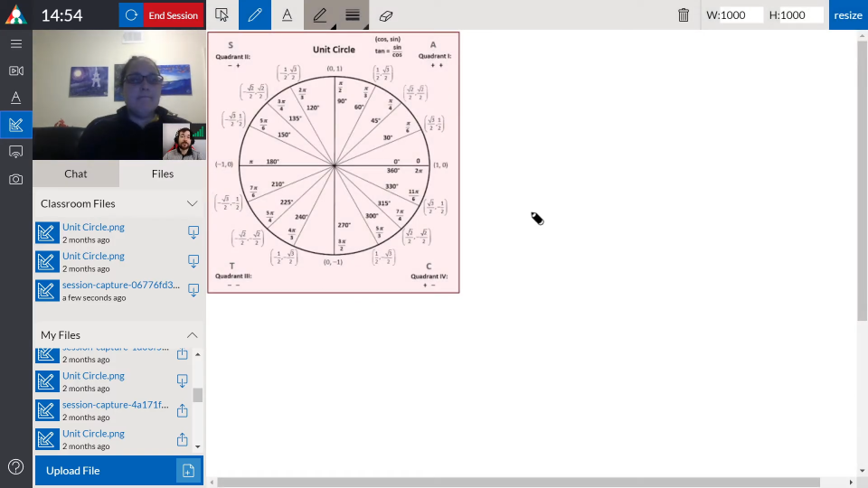The width and height of the screenshot is (868, 488).
Task: Select the pencil drawing tool
Action: click(x=255, y=15)
